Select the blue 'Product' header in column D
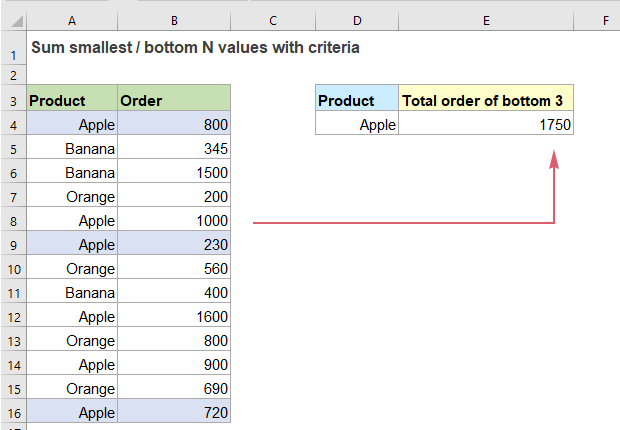Image resolution: width=620 pixels, height=430 pixels. click(357, 100)
